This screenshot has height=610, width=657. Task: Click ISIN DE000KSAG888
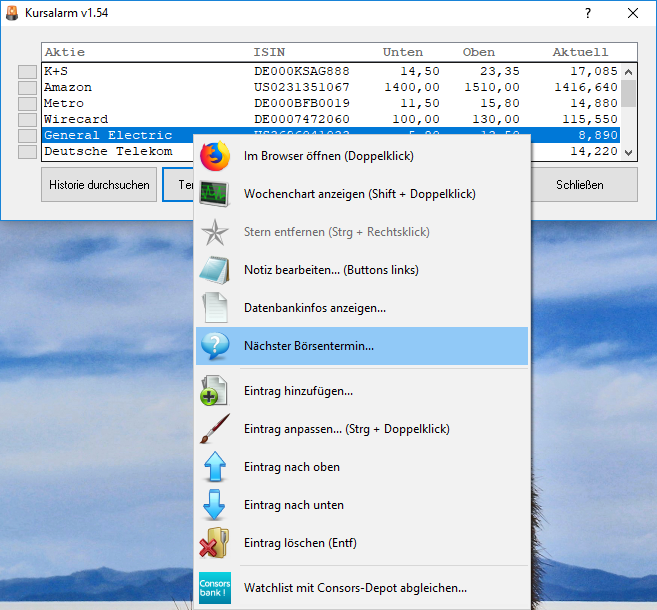(302, 72)
